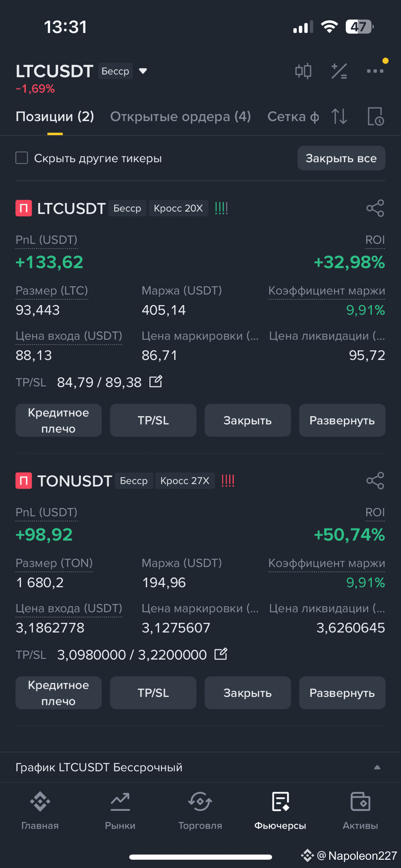Go to 'Рынки' in bottom navigation
The height and width of the screenshot is (868, 401).
(120, 810)
